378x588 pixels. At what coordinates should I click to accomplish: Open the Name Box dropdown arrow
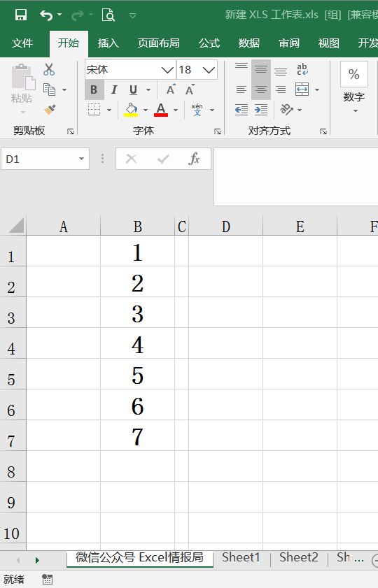(x=81, y=159)
